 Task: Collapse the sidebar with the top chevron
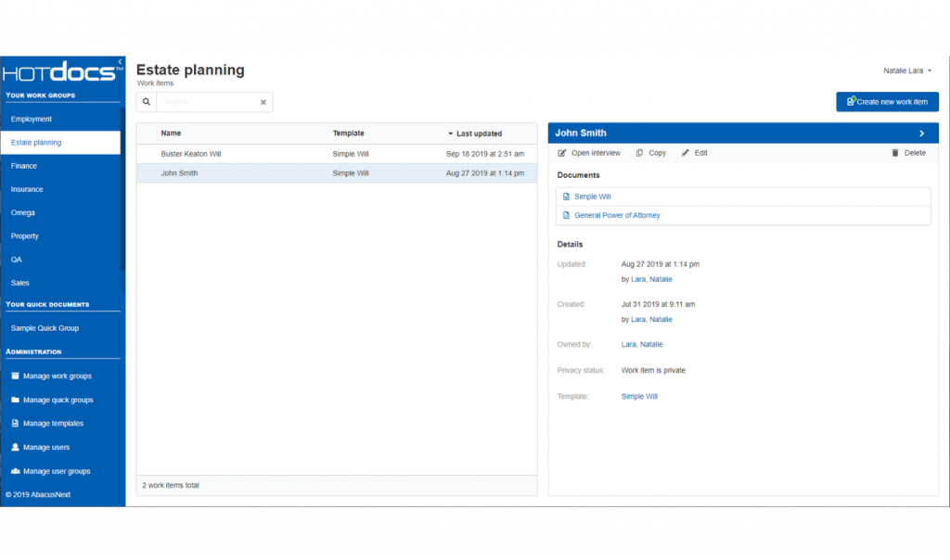[118, 60]
